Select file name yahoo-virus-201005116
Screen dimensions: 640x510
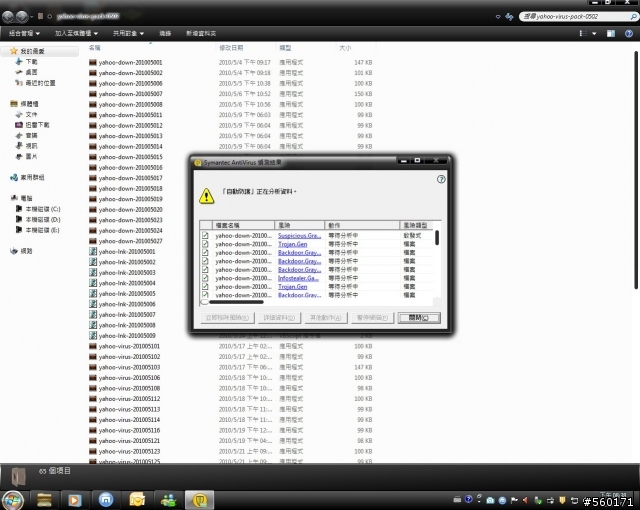coord(129,430)
